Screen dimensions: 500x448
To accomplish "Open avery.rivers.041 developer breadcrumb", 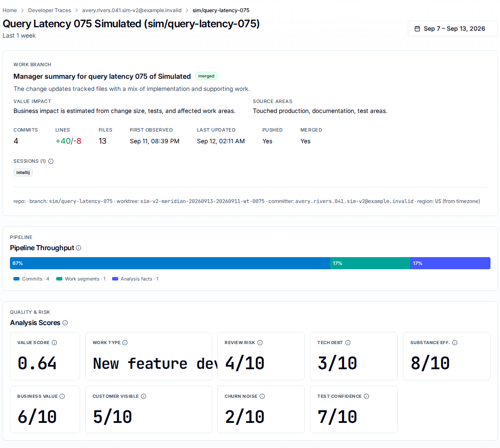I will 132,10.
